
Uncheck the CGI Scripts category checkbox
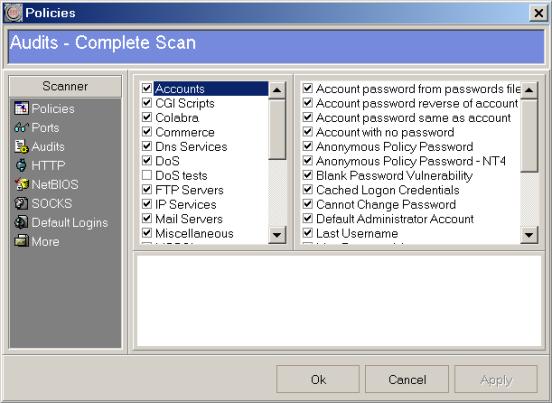[x=147, y=103]
